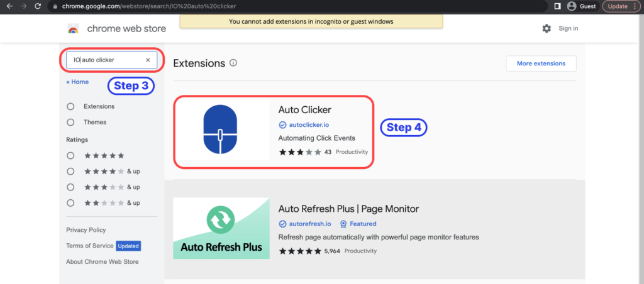The height and width of the screenshot is (284, 644).
Task: Focus the address bar URL
Action: pos(148,6)
